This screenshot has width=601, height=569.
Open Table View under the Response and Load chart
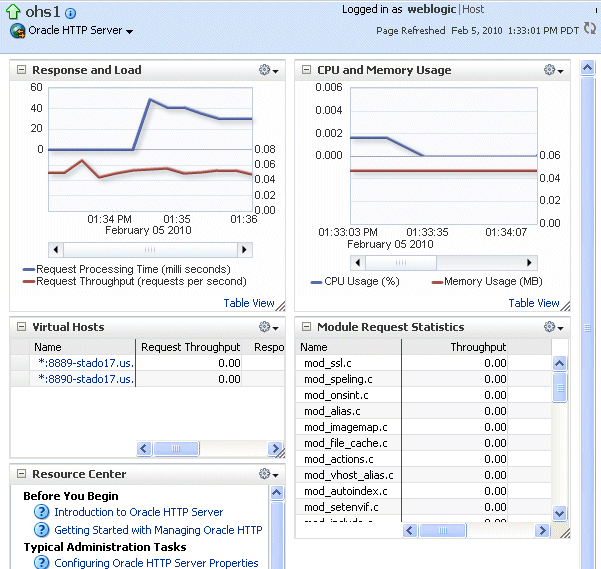coord(249,303)
